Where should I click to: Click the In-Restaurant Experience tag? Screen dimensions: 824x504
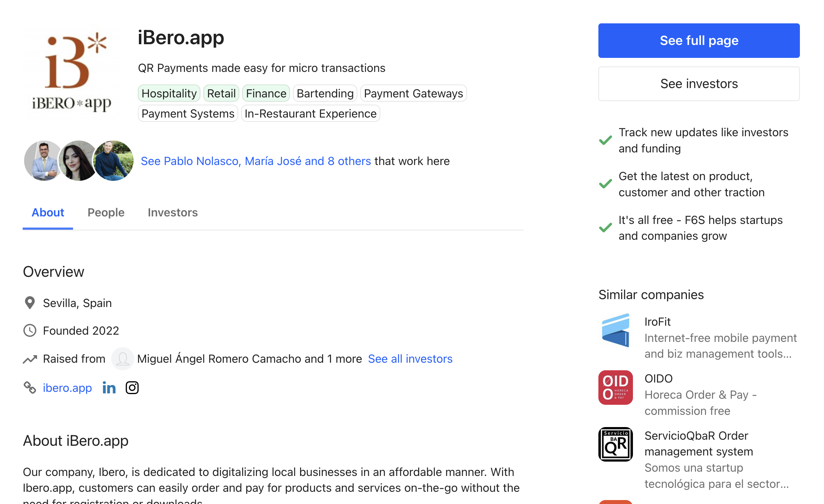tap(311, 114)
